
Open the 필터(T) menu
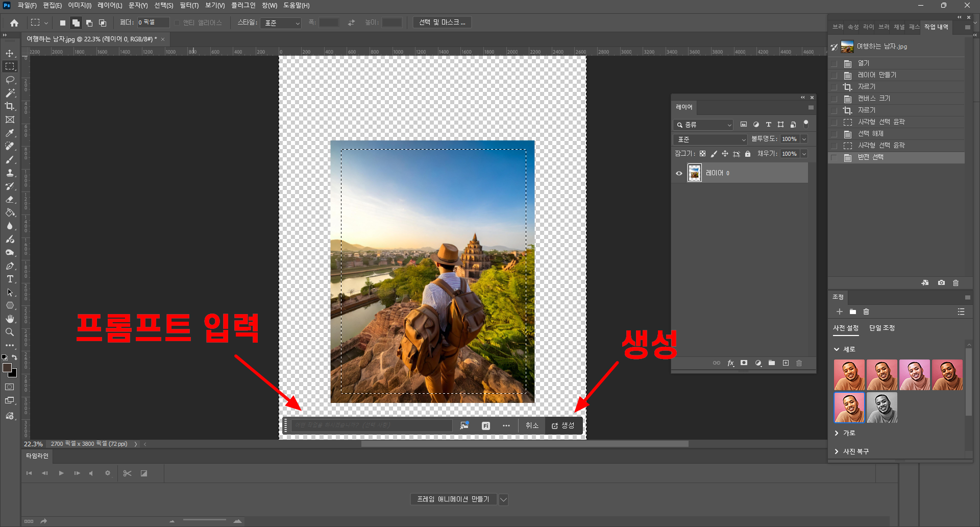189,5
